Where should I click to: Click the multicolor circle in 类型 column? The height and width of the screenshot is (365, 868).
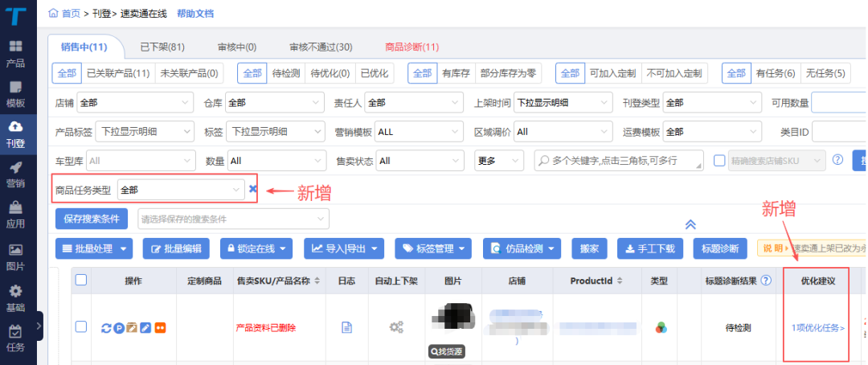(x=660, y=327)
